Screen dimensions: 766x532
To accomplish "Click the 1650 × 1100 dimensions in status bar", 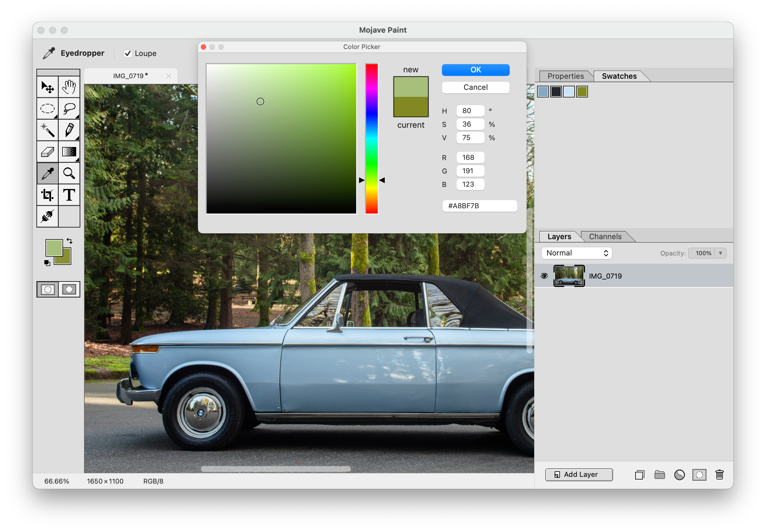I will pyautogui.click(x=105, y=481).
